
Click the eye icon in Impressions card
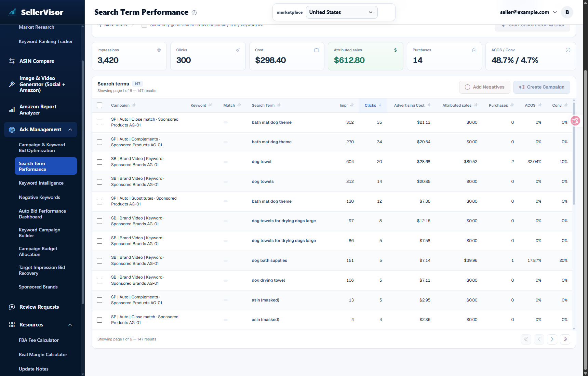[x=159, y=50]
